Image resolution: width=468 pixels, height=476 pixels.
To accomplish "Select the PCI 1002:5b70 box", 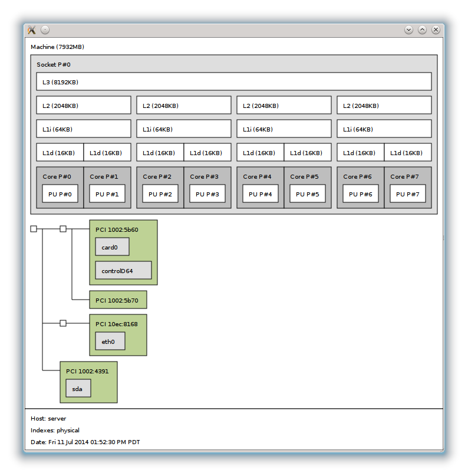I will (118, 300).
